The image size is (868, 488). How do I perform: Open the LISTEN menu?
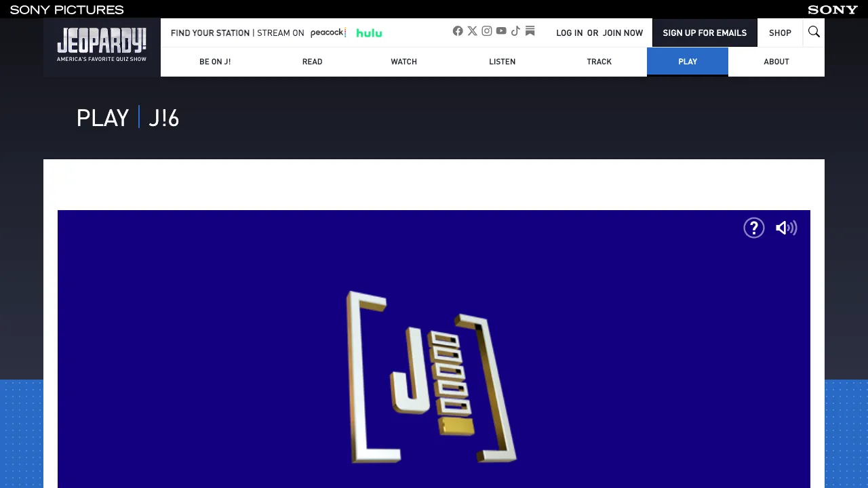[502, 62]
